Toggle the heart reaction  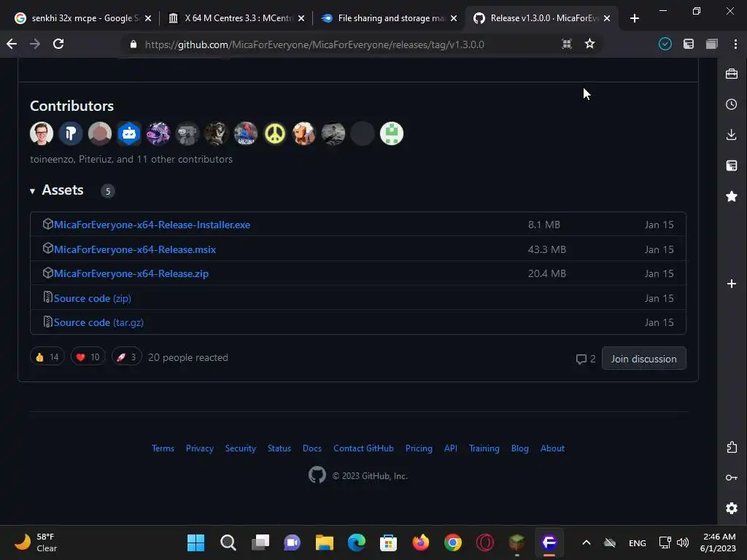[88, 357]
